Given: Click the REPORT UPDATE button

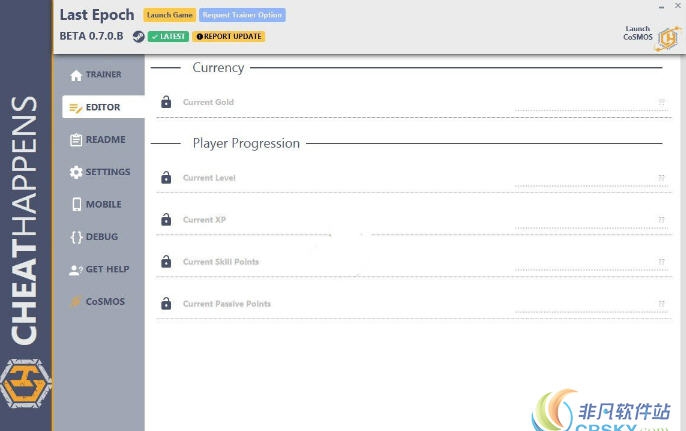Looking at the screenshot, I should click(x=228, y=36).
